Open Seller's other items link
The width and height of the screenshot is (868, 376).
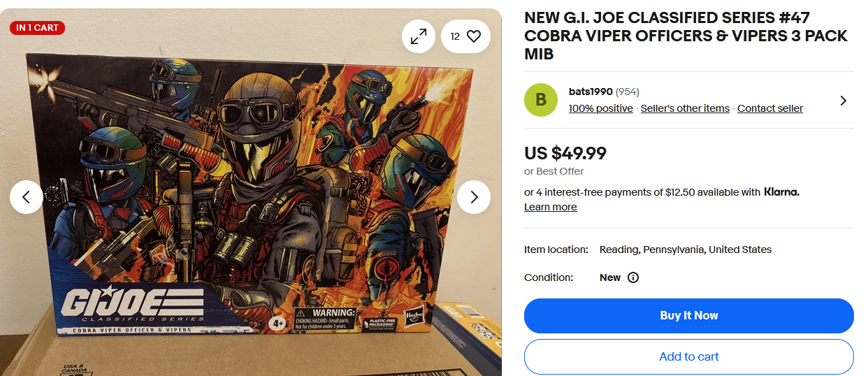[685, 108]
